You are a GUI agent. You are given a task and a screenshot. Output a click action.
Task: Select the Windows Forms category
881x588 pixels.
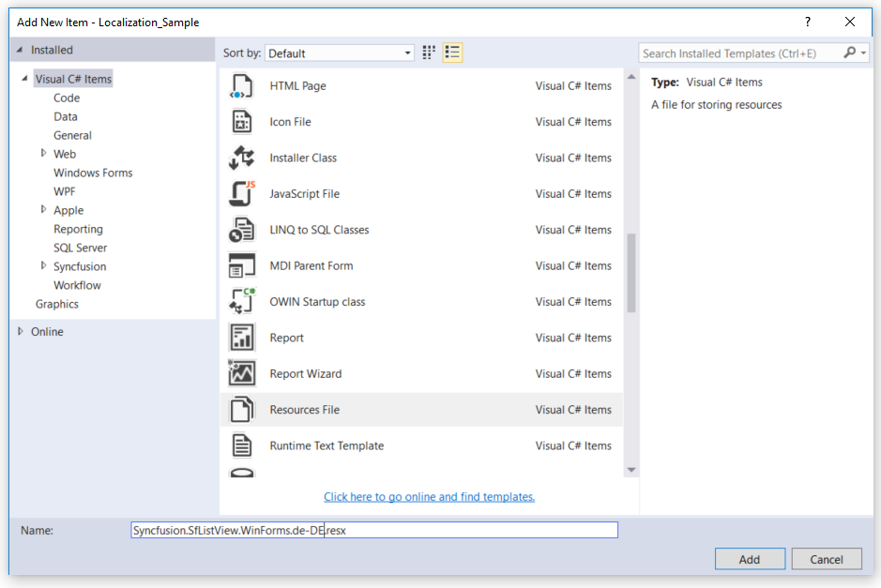93,173
